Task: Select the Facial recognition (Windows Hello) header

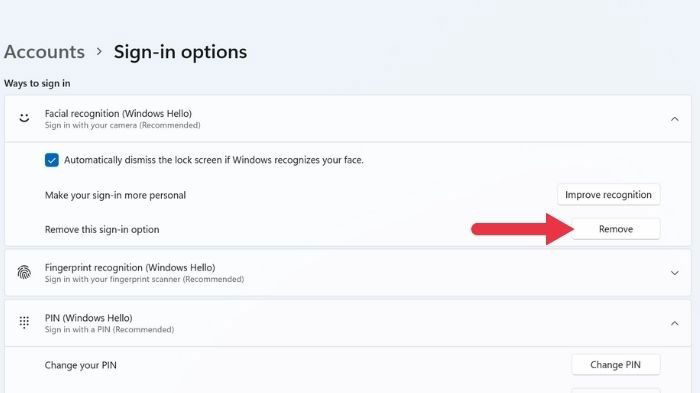Action: coord(348,119)
